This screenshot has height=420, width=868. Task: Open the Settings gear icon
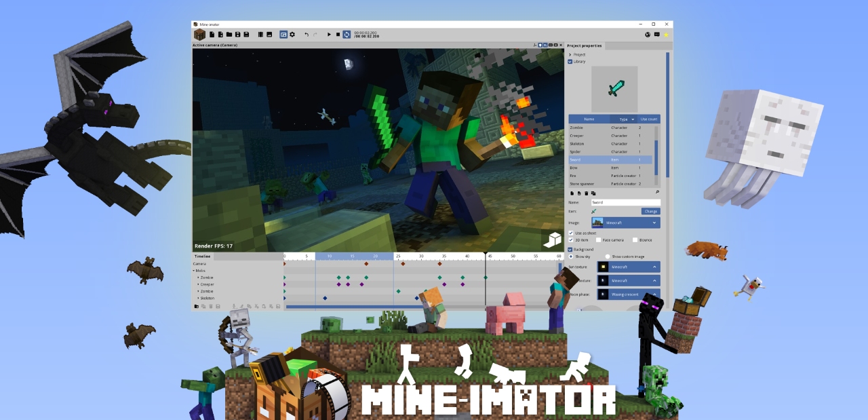point(292,34)
